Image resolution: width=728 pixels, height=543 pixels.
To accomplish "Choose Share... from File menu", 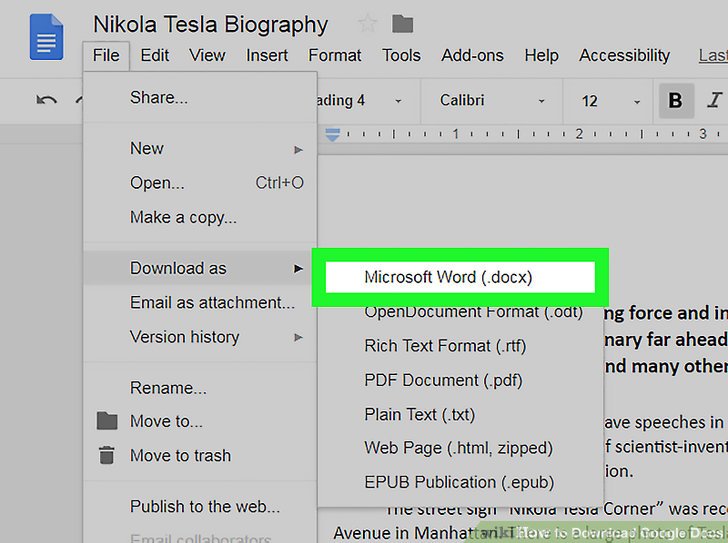I will (x=200, y=98).
